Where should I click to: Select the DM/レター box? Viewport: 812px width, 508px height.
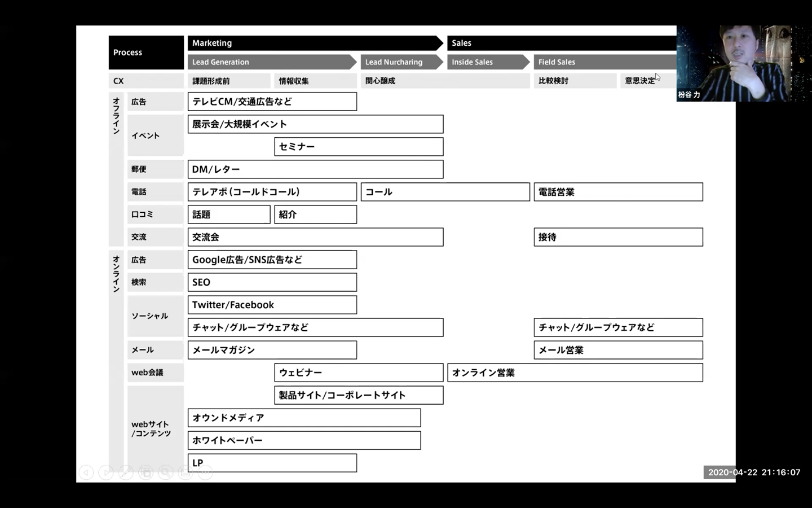point(315,169)
